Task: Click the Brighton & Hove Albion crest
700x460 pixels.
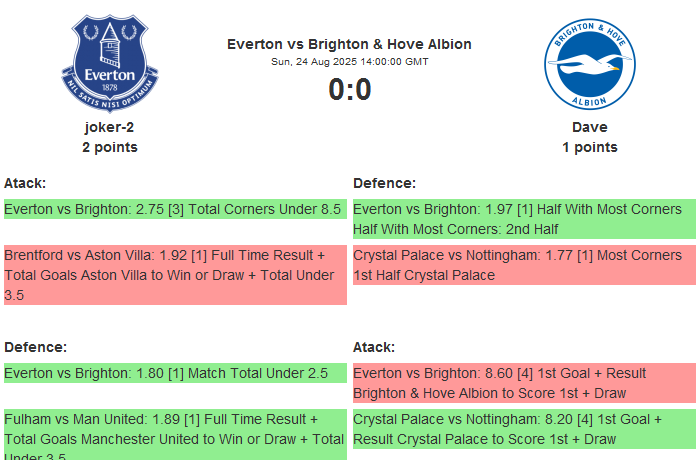Action: [589, 67]
